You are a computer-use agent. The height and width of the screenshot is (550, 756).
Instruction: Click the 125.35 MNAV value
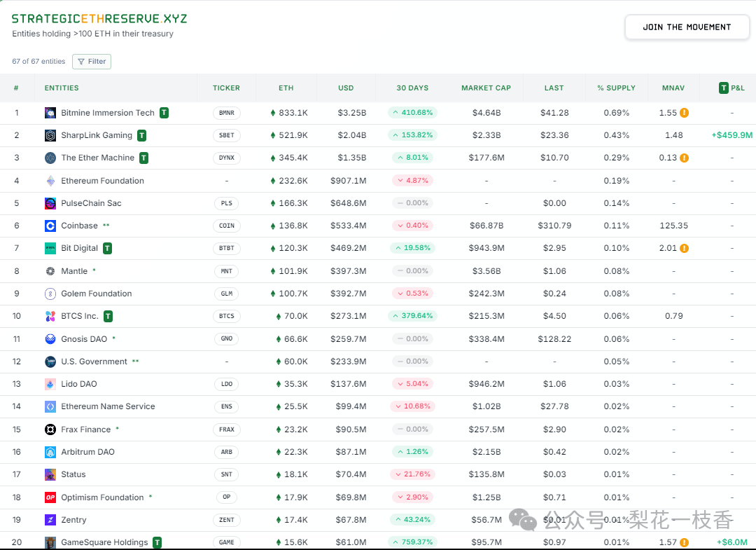[x=673, y=226]
